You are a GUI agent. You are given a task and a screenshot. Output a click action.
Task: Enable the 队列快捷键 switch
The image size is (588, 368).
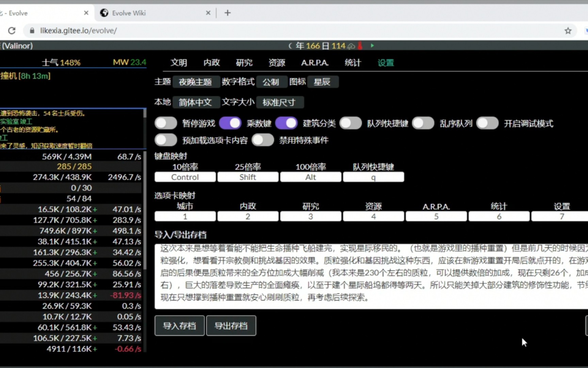pos(351,123)
